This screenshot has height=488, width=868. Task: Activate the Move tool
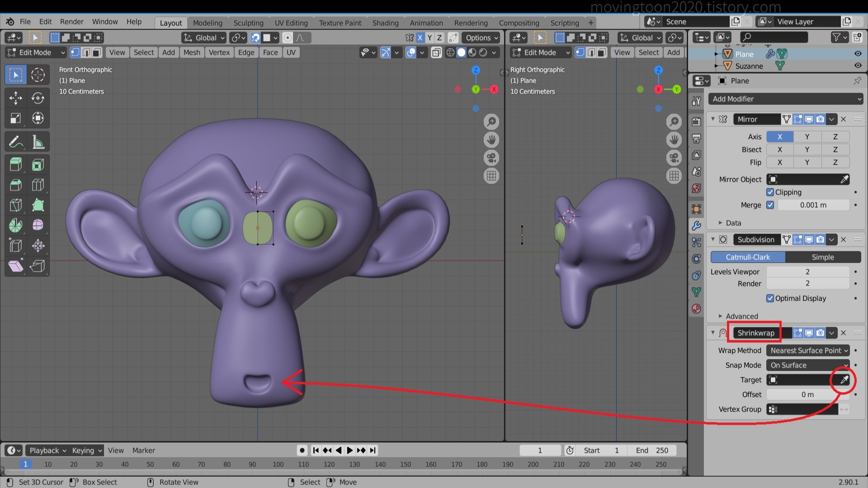(x=16, y=98)
